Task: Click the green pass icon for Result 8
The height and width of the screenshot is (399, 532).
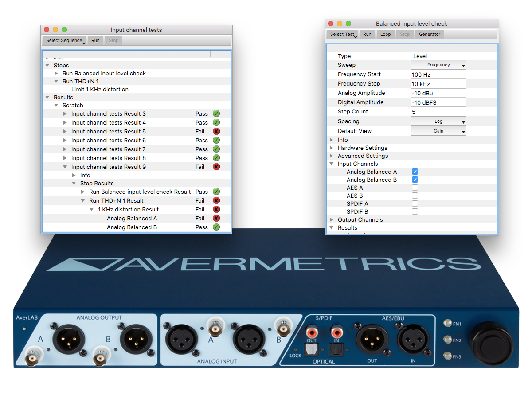Action: (216, 158)
